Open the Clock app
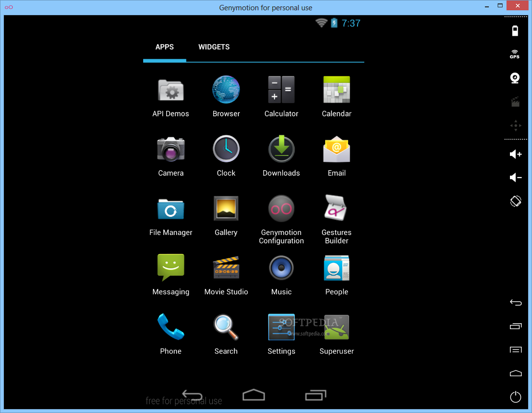 226,156
